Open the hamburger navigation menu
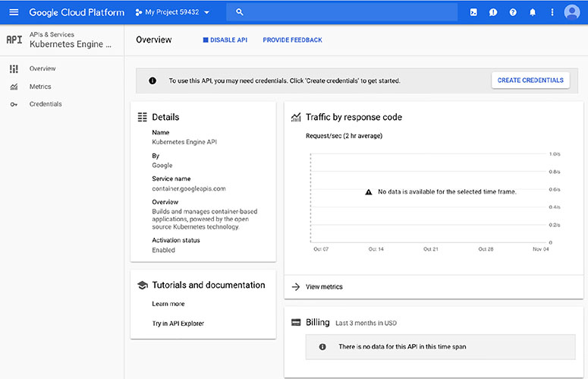The height and width of the screenshot is (379, 588). click(x=14, y=12)
